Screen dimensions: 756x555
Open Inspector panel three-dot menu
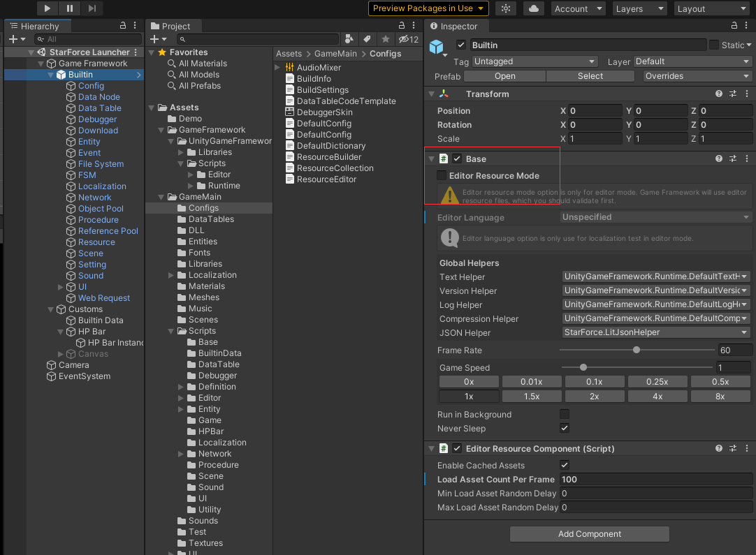point(747,26)
